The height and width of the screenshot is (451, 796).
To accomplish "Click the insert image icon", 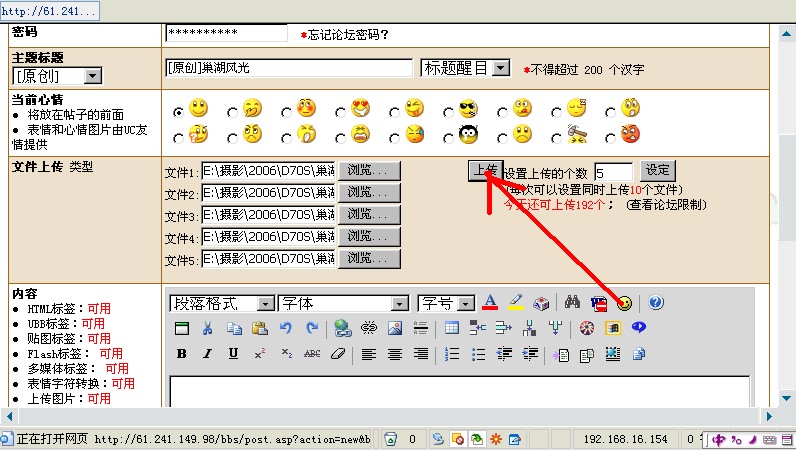I will 395,328.
